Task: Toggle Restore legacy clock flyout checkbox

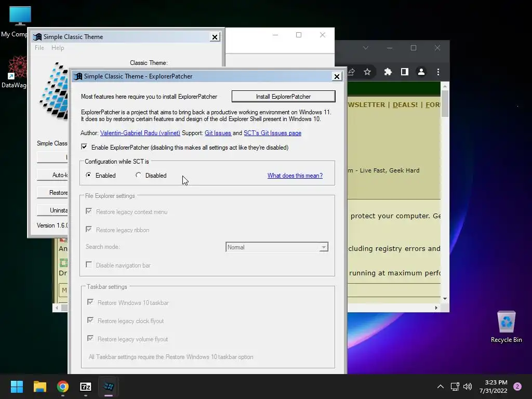Action: coord(90,320)
